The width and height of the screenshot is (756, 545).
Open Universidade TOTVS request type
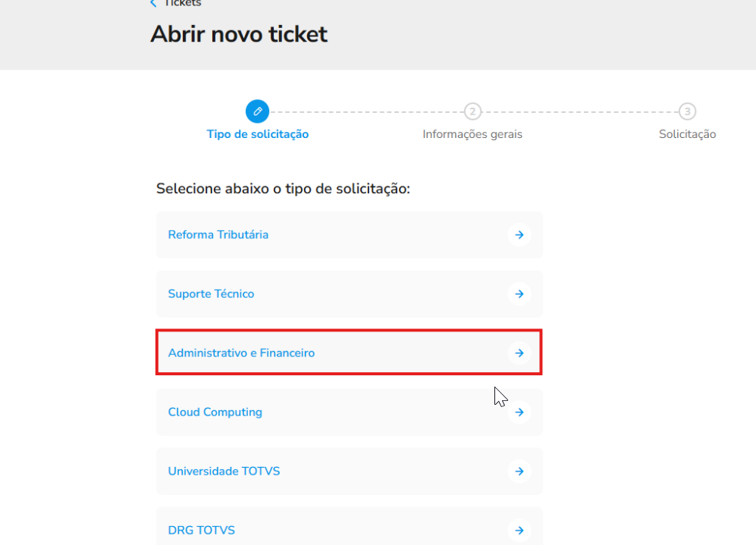[x=350, y=471]
